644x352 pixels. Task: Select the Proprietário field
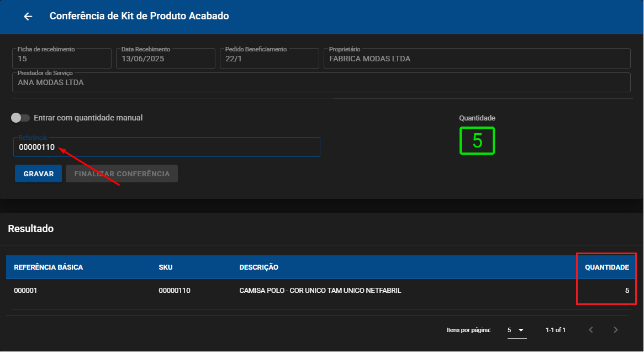(x=477, y=59)
